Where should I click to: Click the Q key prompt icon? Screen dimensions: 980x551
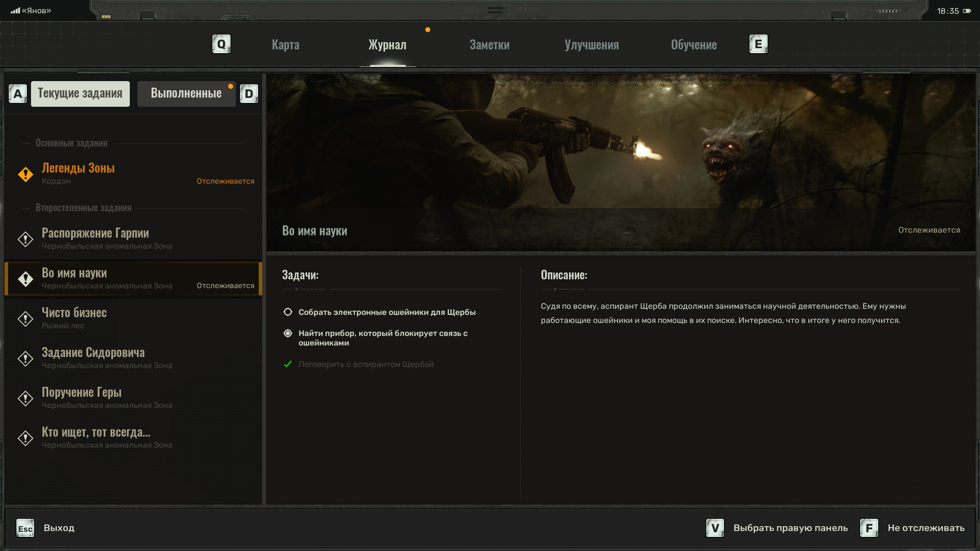click(221, 44)
